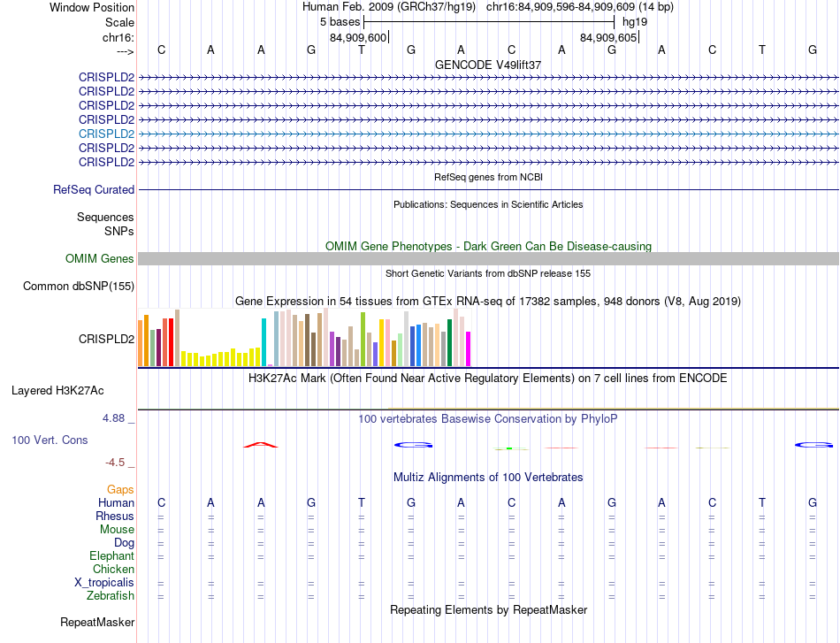
Task: Click Repeating Elements by RepeatMasker title
Action: coord(489,609)
